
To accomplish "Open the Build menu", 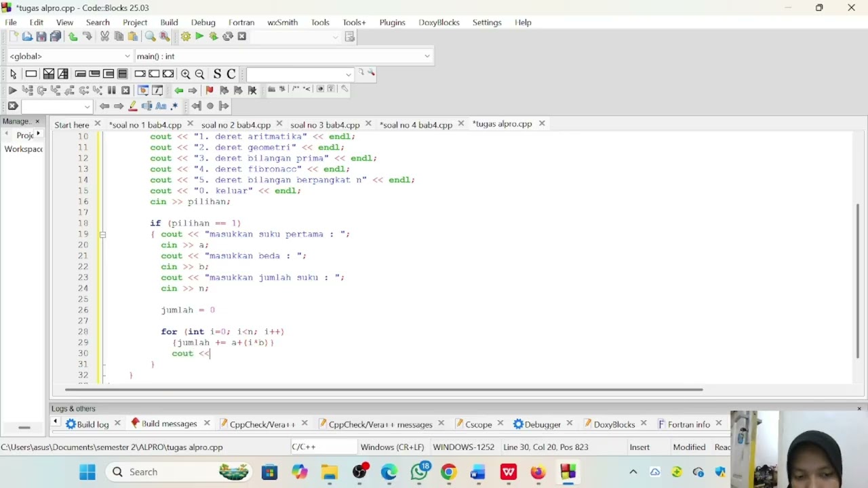I will (169, 22).
